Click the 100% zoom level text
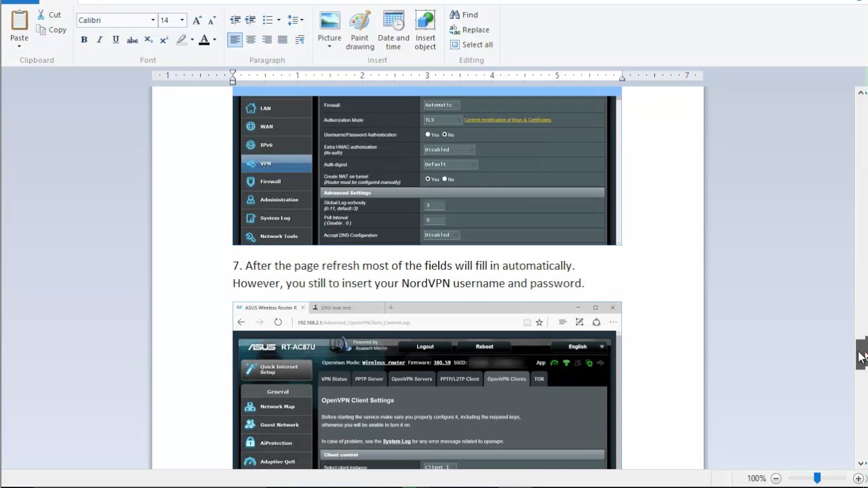The image size is (868, 488). (x=756, y=479)
